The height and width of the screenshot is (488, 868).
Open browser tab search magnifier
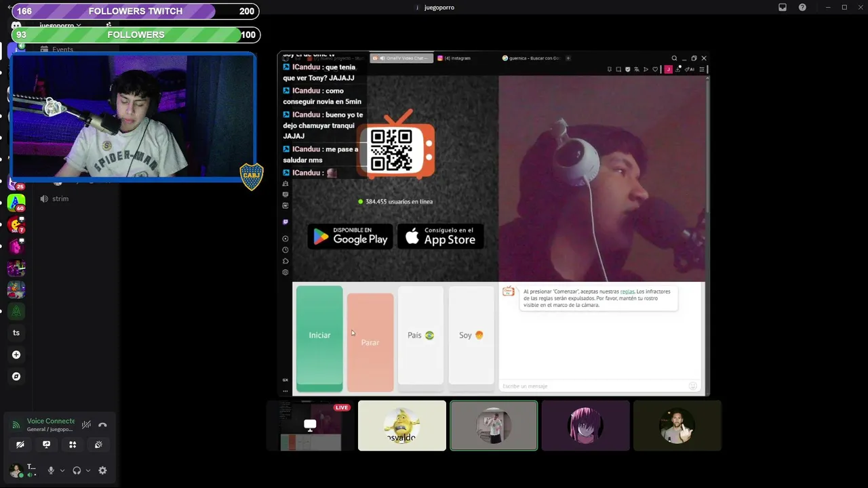pyautogui.click(x=674, y=58)
